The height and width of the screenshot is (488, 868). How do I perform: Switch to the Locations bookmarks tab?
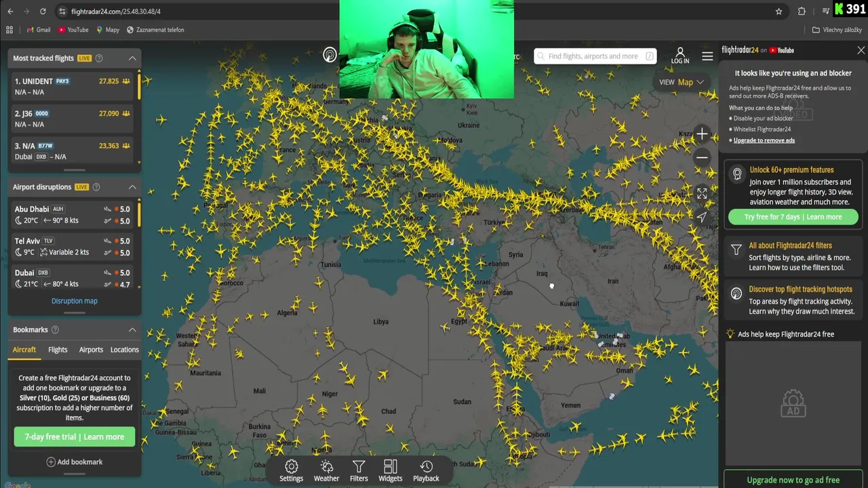point(125,350)
